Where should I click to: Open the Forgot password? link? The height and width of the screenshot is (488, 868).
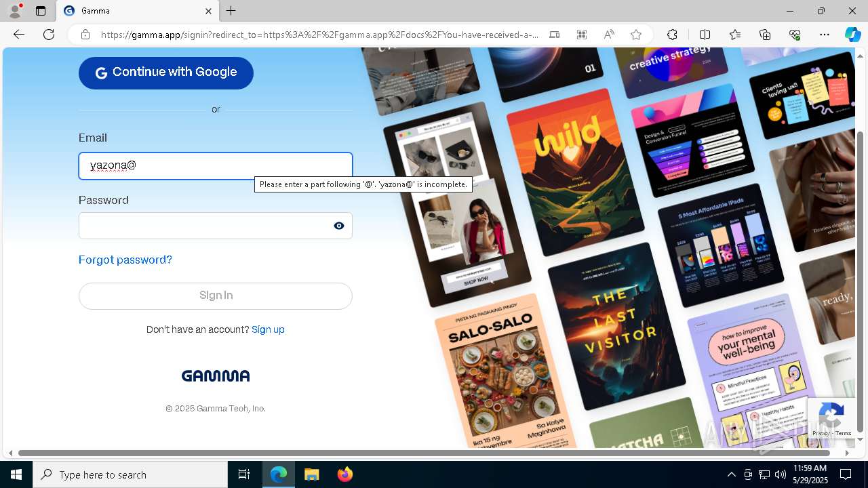[x=125, y=260]
